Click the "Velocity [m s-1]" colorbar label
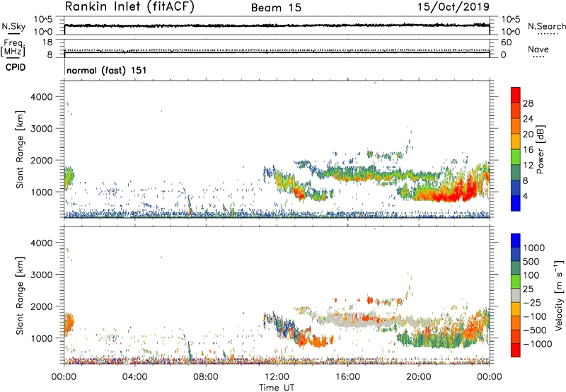The width and height of the screenshot is (566, 392). 559,295
